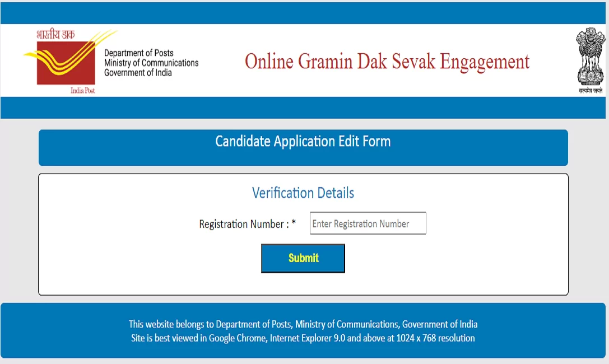Click the blue strip below the logo header
This screenshot has width=609, height=364.
coord(303,108)
